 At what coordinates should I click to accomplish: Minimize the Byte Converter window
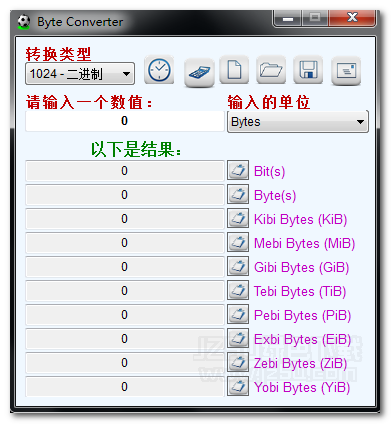288,18
